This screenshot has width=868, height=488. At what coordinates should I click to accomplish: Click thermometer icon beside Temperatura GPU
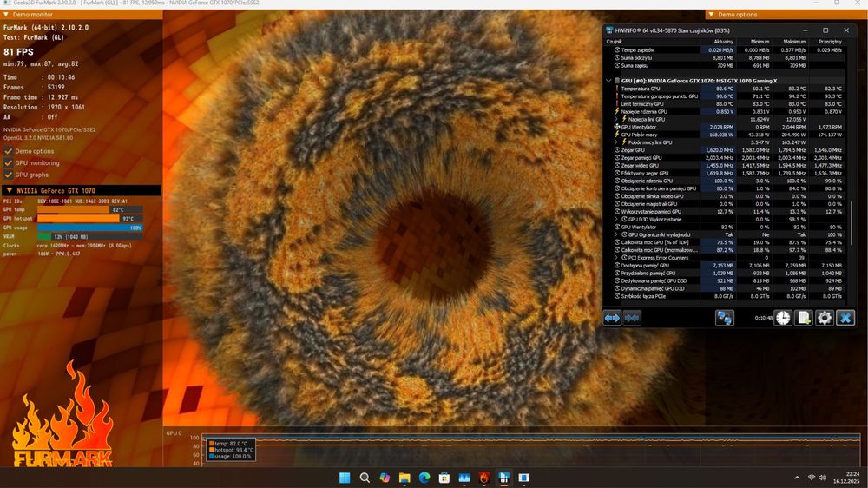616,89
